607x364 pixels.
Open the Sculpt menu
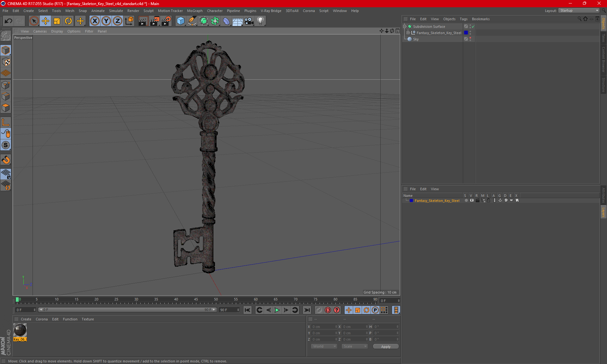pos(148,11)
